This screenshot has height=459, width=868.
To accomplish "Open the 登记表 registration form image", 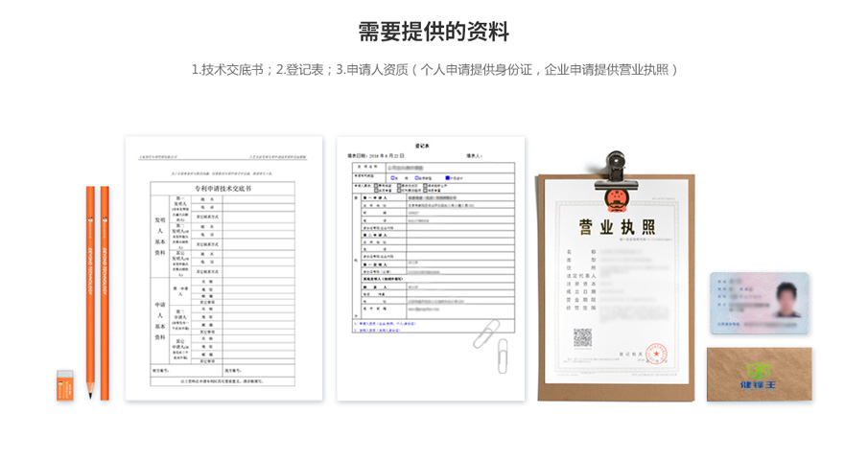I will 431,268.
